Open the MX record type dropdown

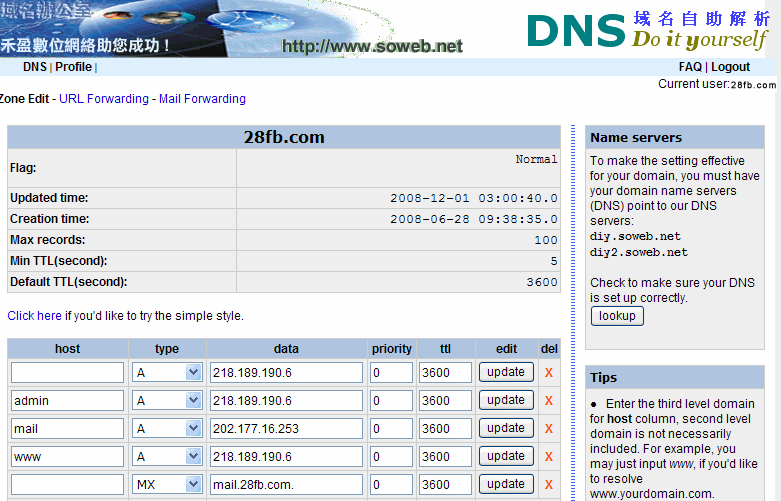click(x=167, y=485)
